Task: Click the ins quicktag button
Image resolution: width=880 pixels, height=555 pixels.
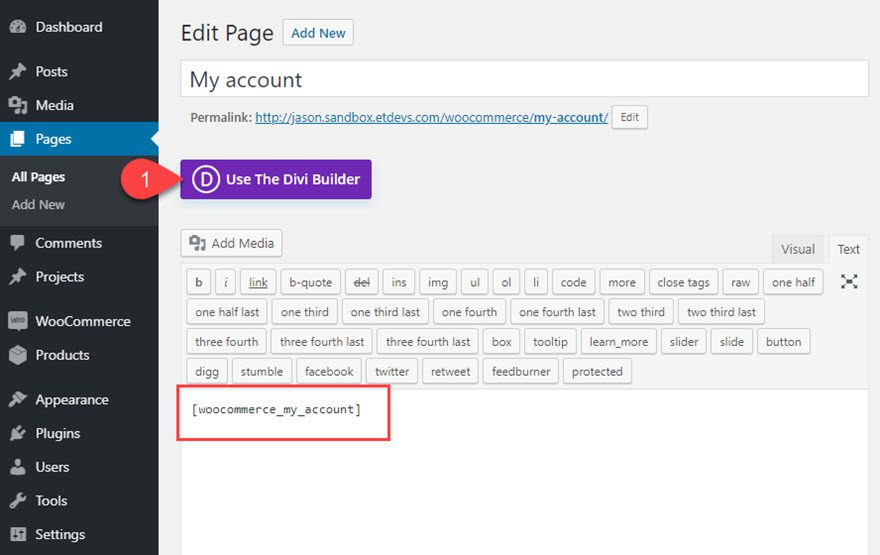Action: tap(398, 282)
